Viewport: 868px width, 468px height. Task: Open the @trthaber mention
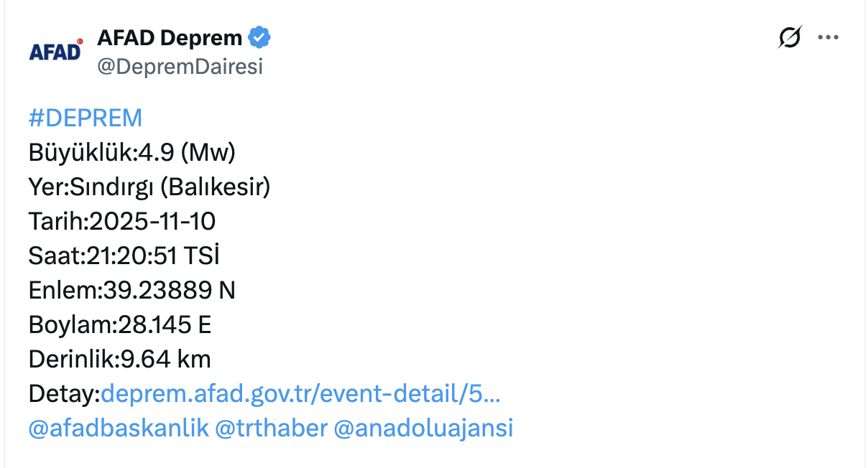272,428
